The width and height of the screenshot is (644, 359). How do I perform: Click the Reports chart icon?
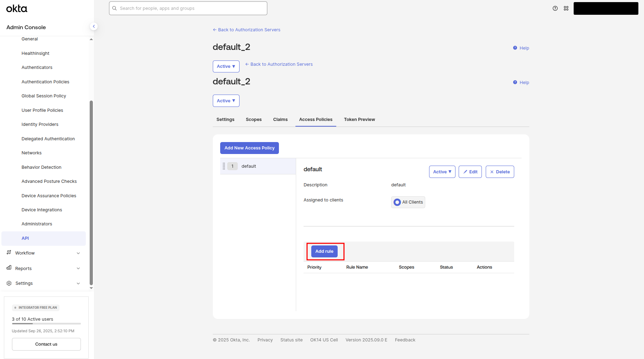point(9,268)
